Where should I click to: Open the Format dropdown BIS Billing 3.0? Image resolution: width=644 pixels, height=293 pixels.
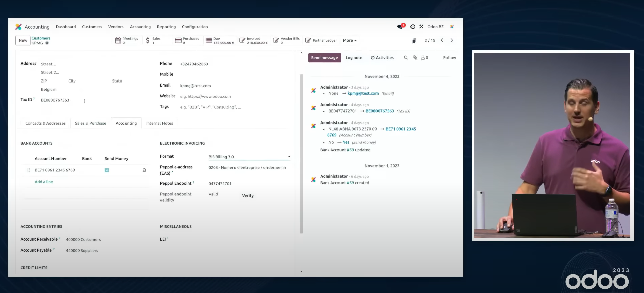pos(249,157)
